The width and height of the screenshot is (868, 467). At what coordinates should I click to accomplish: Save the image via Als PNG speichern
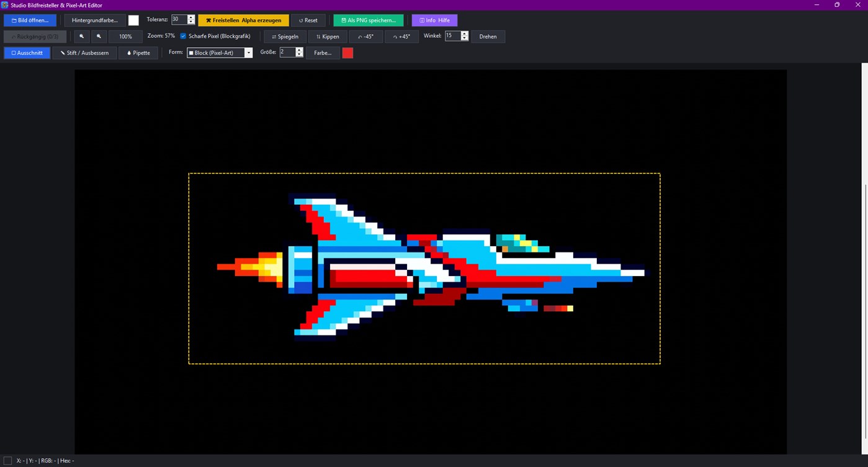tap(369, 20)
